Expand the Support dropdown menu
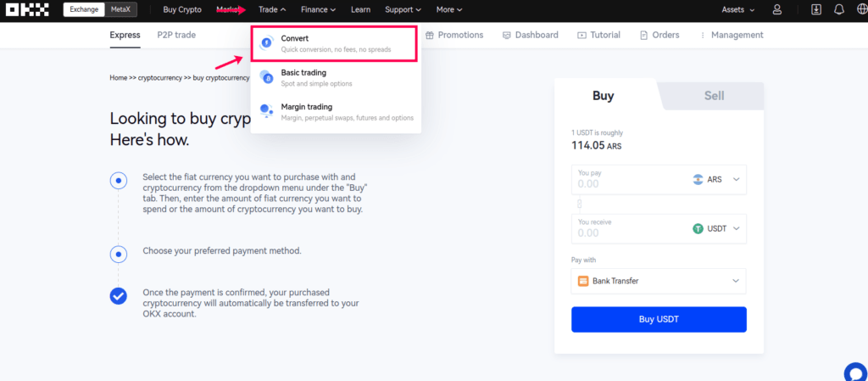The image size is (868, 381). (x=403, y=9)
